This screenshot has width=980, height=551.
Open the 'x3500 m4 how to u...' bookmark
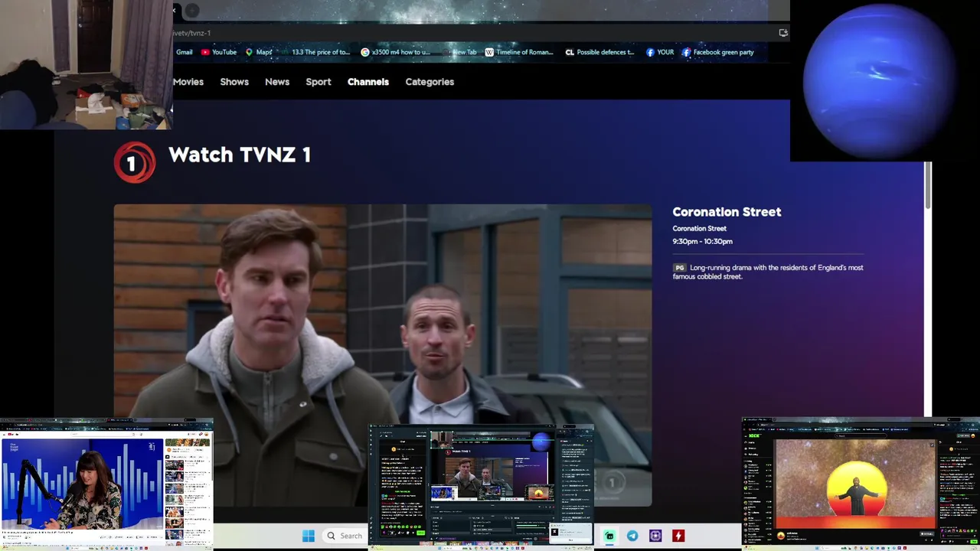[x=395, y=52]
